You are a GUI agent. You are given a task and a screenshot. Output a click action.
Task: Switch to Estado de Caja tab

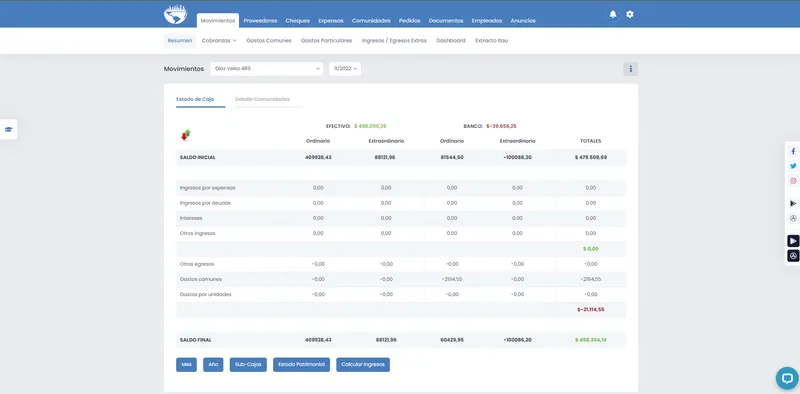[195, 99]
